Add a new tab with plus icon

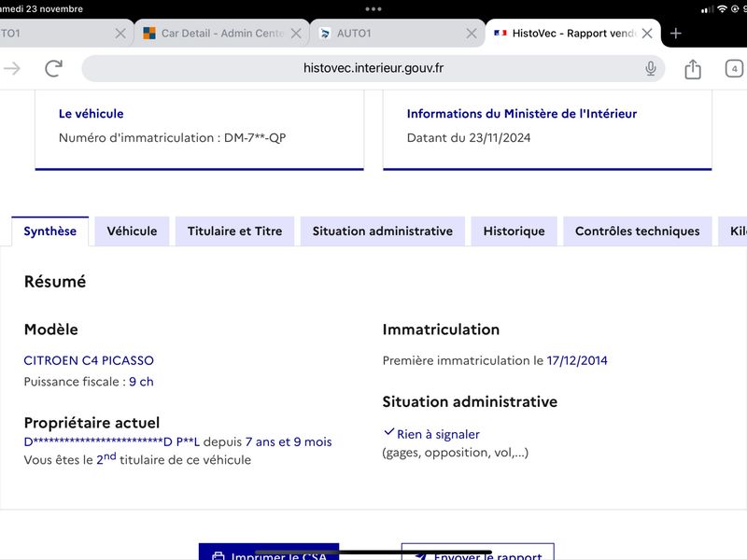tap(675, 34)
